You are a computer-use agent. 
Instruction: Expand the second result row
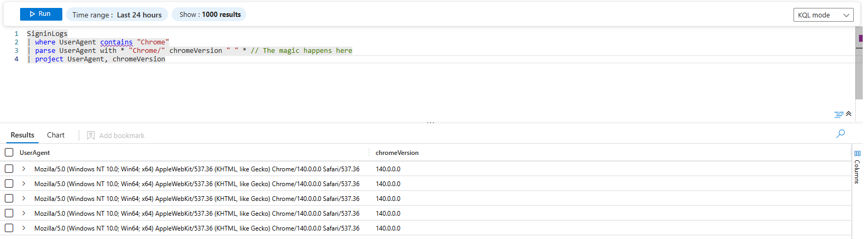[24, 183]
